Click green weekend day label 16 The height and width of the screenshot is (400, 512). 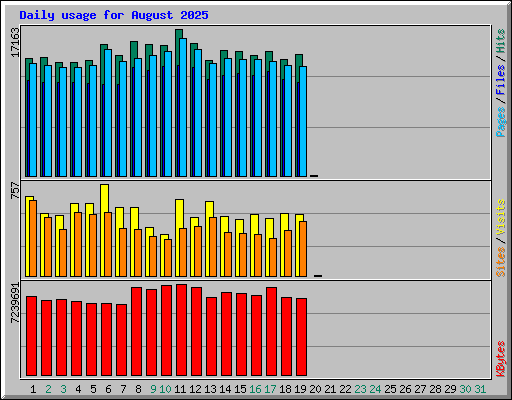[x=255, y=389]
